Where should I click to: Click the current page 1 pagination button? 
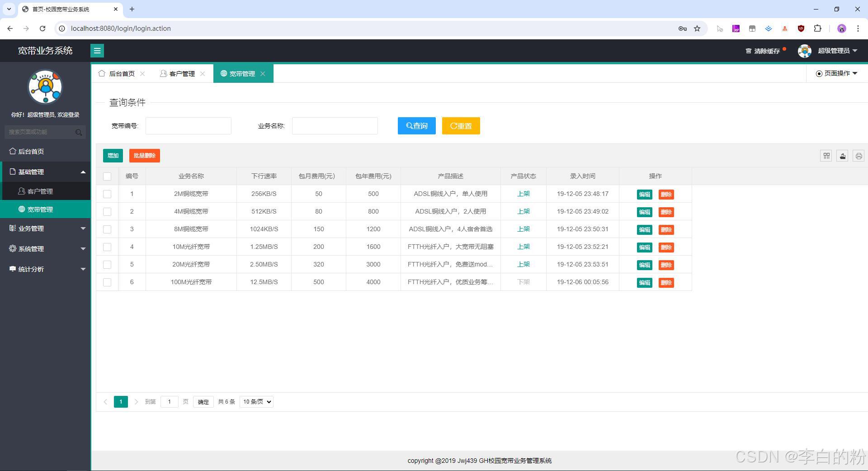tap(121, 402)
